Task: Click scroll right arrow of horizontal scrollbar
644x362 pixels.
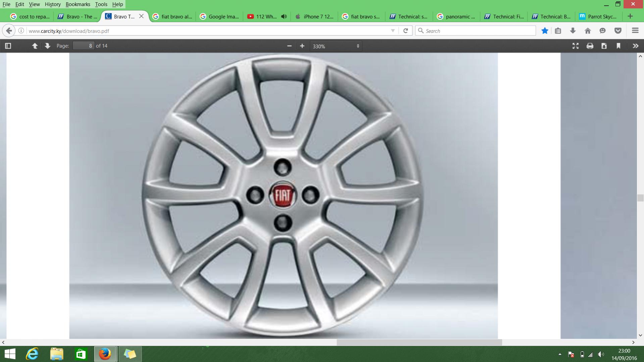Action: point(633,343)
